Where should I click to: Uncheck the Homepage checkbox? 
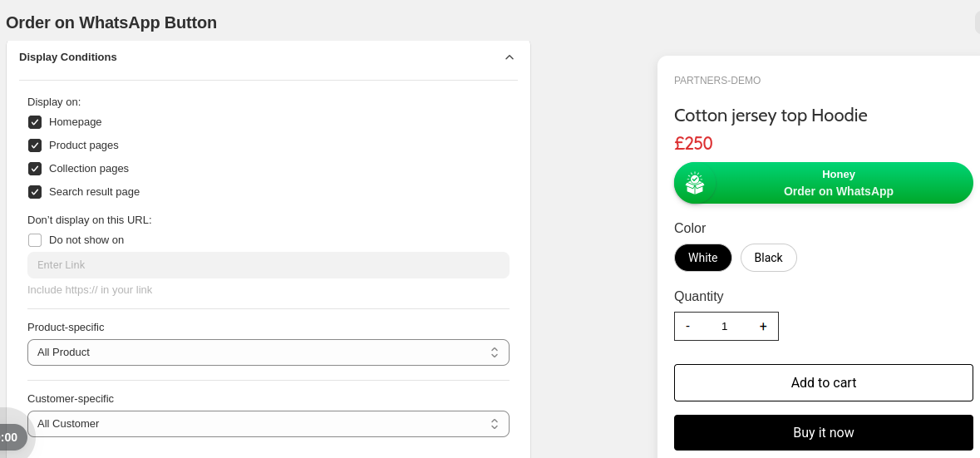tap(35, 122)
